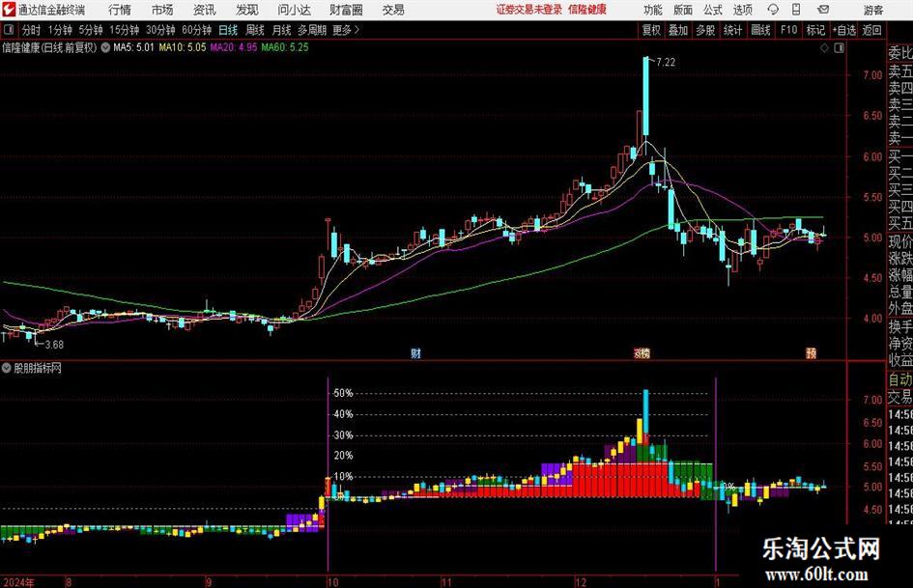
Task: Click the 50% level label in indicator
Action: click(344, 394)
